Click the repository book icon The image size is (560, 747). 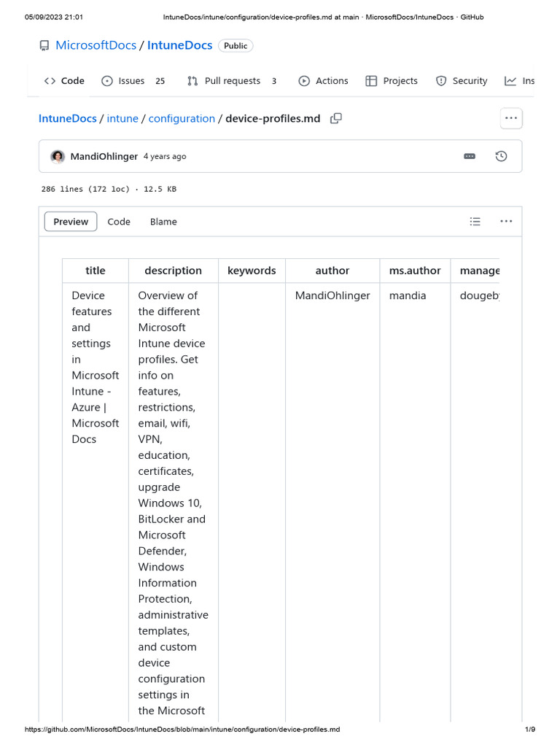[44, 46]
